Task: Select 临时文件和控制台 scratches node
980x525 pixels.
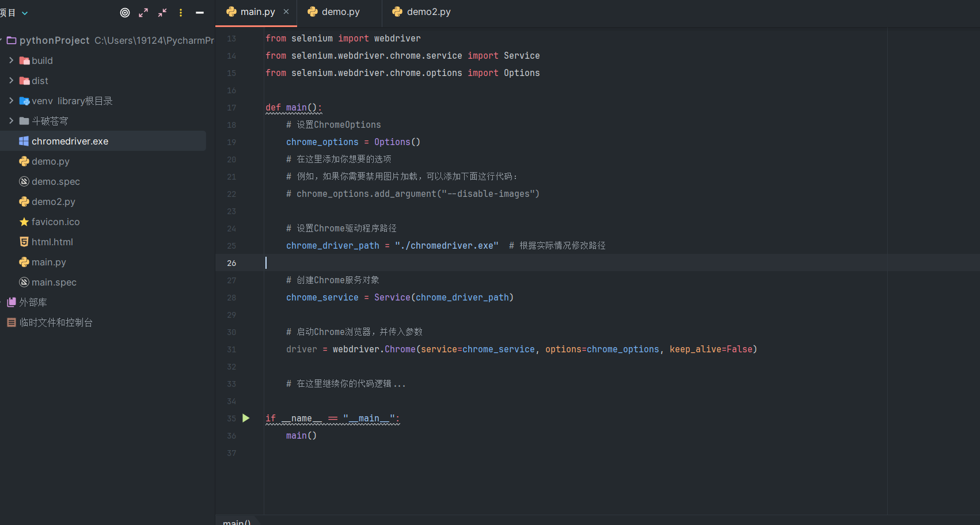Action: (56, 323)
